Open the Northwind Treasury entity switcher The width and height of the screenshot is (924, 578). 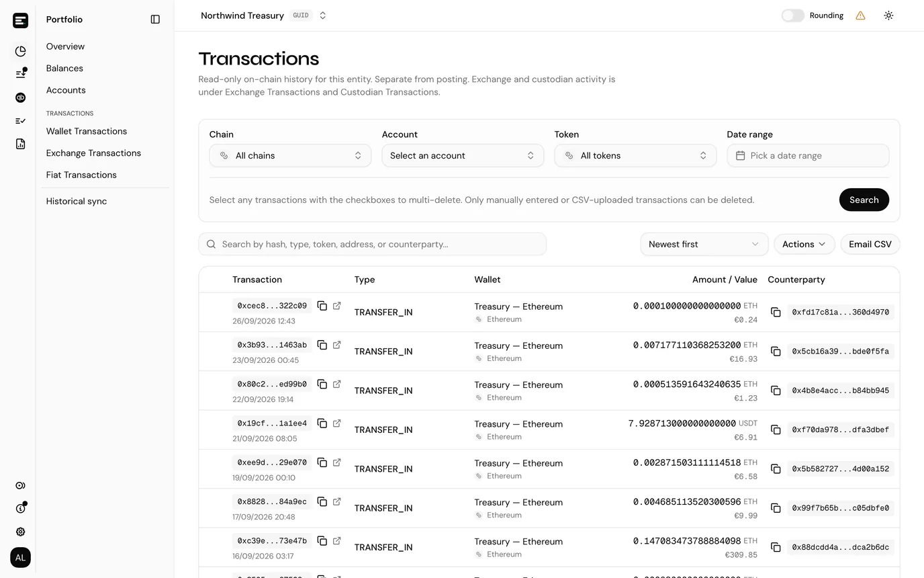click(x=264, y=15)
